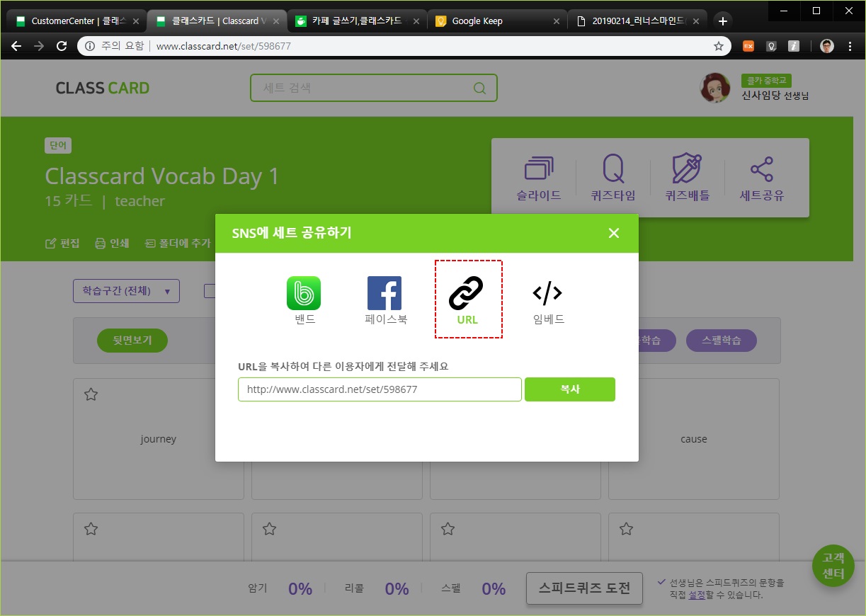Click the orange browser extension icon

tap(748, 46)
